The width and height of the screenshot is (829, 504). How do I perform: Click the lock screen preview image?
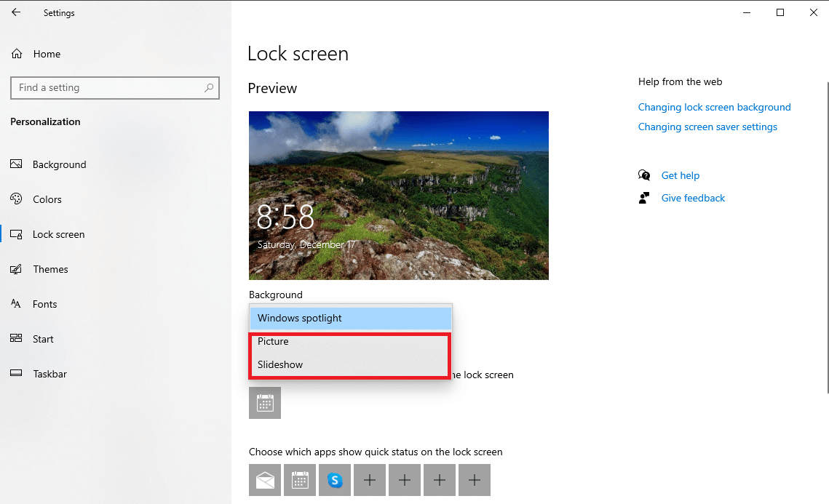[x=399, y=196]
